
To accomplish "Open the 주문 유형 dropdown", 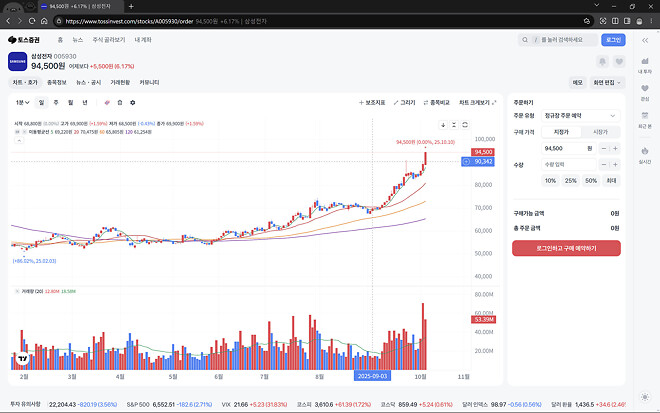I will coord(582,116).
